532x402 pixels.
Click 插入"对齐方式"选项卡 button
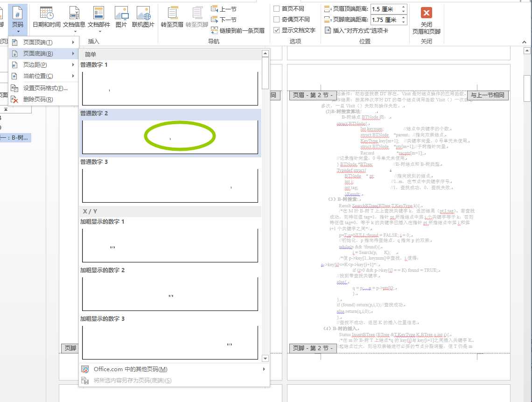[x=356, y=30]
